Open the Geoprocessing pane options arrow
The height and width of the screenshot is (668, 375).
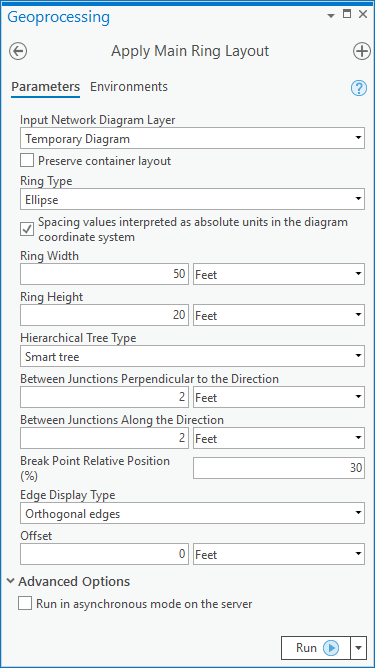(x=331, y=15)
